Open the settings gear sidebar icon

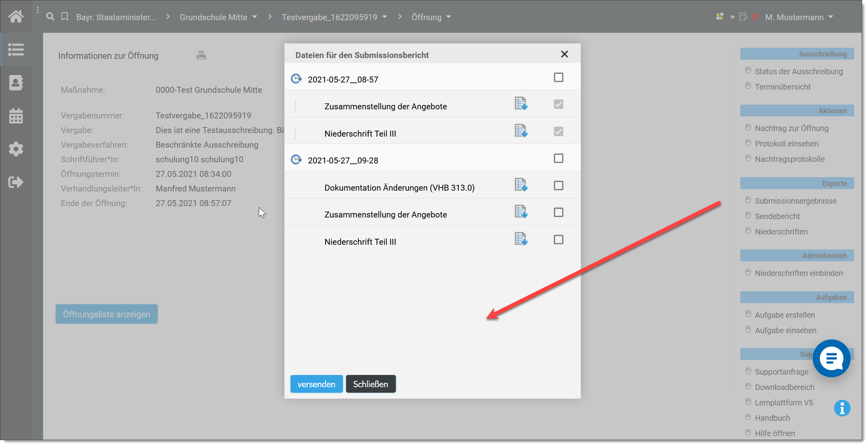pyautogui.click(x=16, y=149)
